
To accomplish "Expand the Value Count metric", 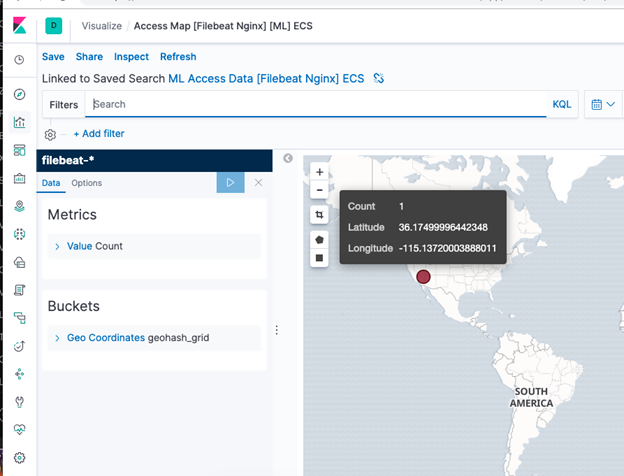I will [154, 246].
